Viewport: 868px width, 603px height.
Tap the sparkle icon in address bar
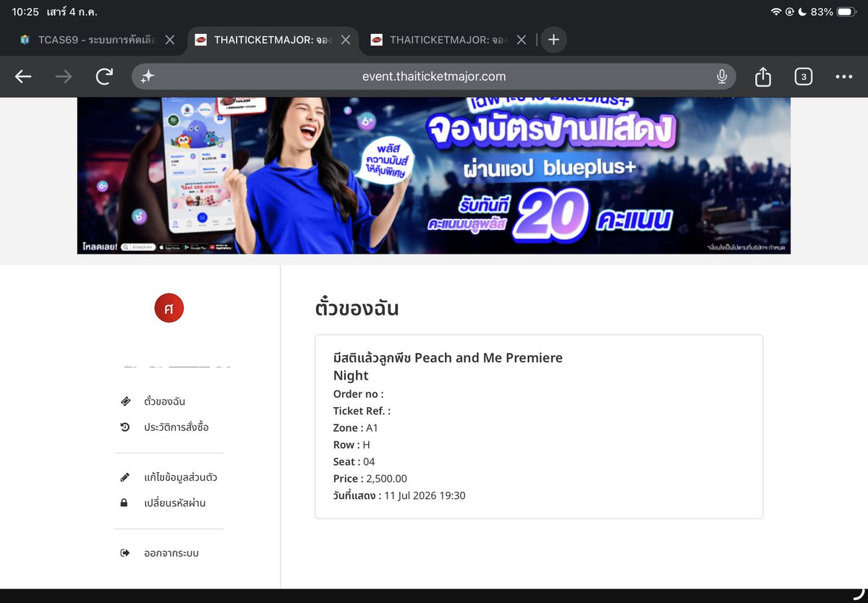(x=148, y=77)
